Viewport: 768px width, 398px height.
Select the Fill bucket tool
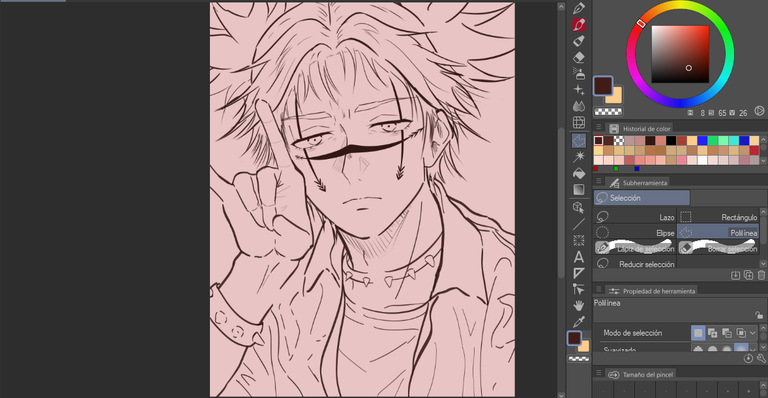click(578, 173)
